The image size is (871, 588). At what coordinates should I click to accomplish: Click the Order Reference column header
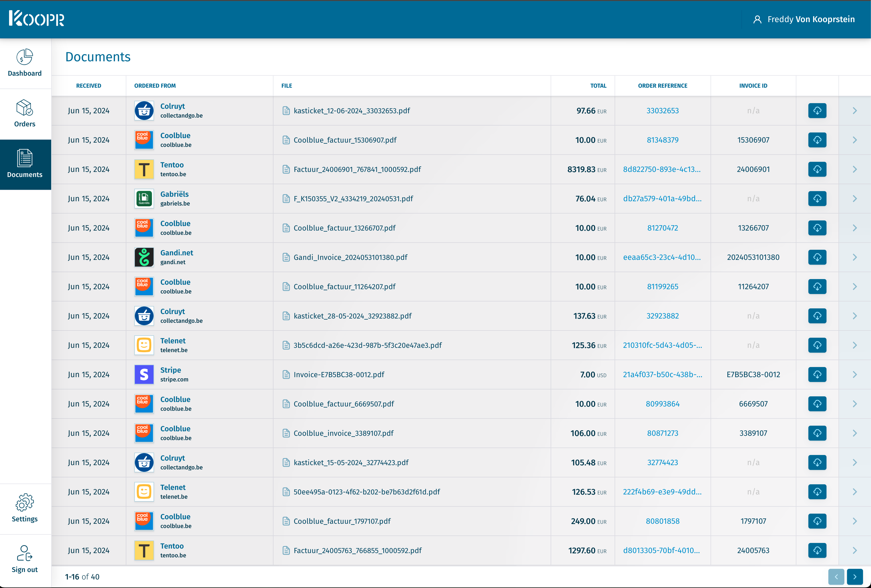pos(662,86)
